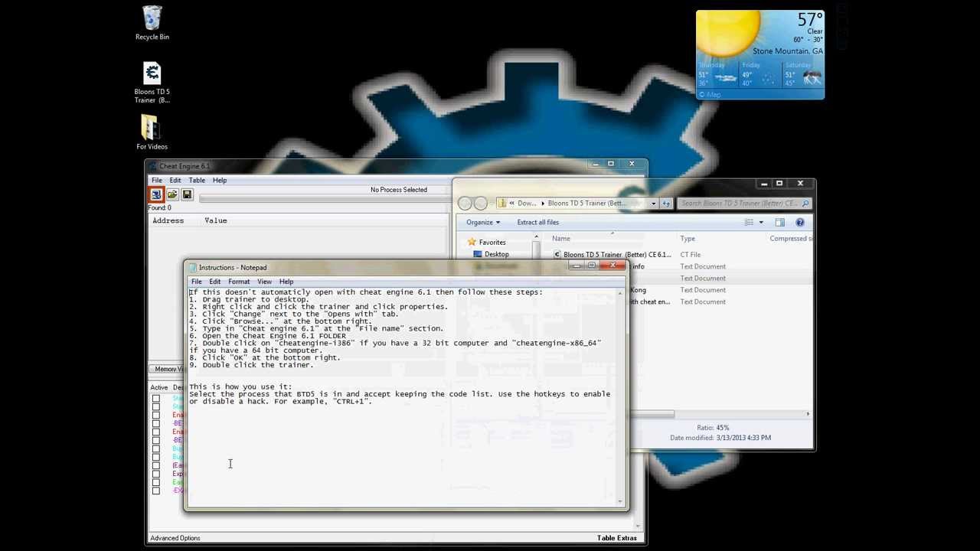Click the Notepad scrollbar up arrow
Screen dimensions: 980x551
pos(620,294)
